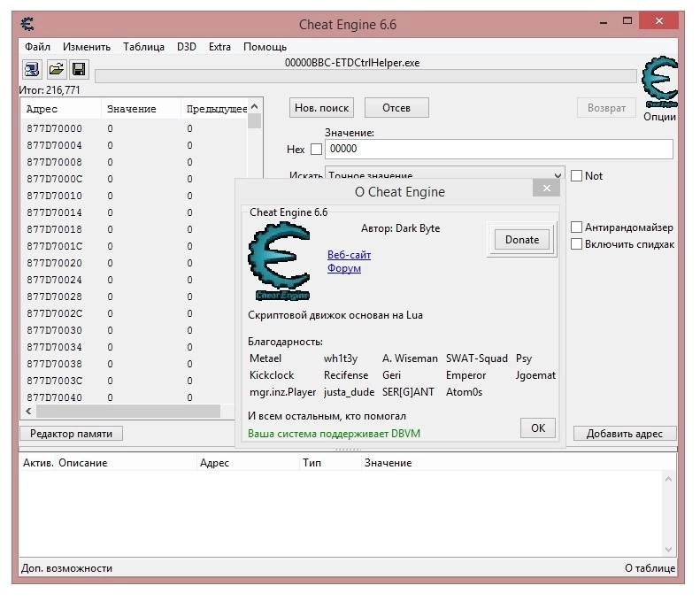Click the open process computer icon
This screenshot has width=700, height=601.
pyautogui.click(x=32, y=69)
